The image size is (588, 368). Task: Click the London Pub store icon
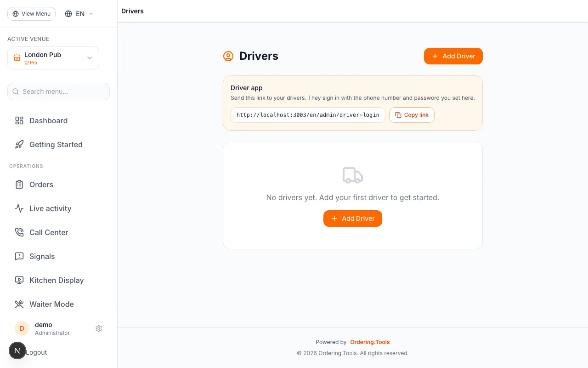[x=17, y=58]
